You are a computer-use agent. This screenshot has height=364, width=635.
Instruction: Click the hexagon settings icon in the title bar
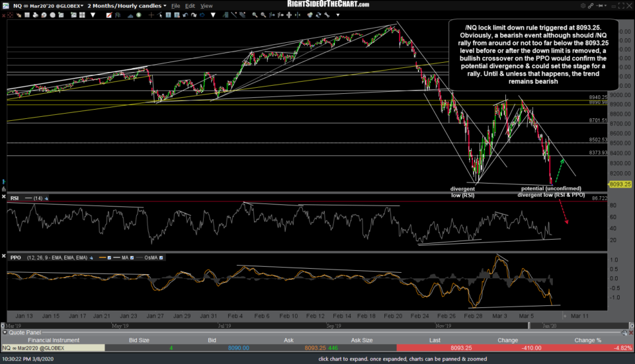coord(583,6)
